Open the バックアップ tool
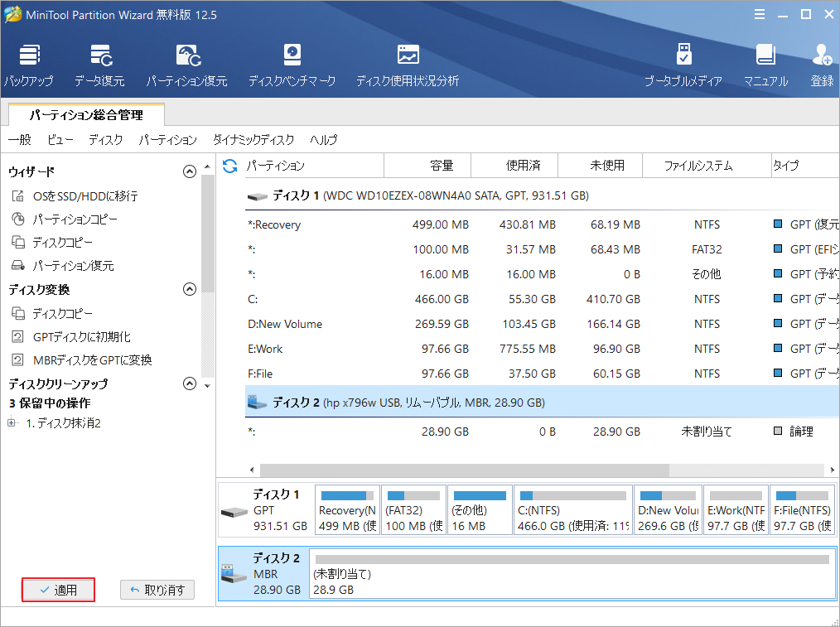Viewport: 840px width, 627px height. coord(29,64)
